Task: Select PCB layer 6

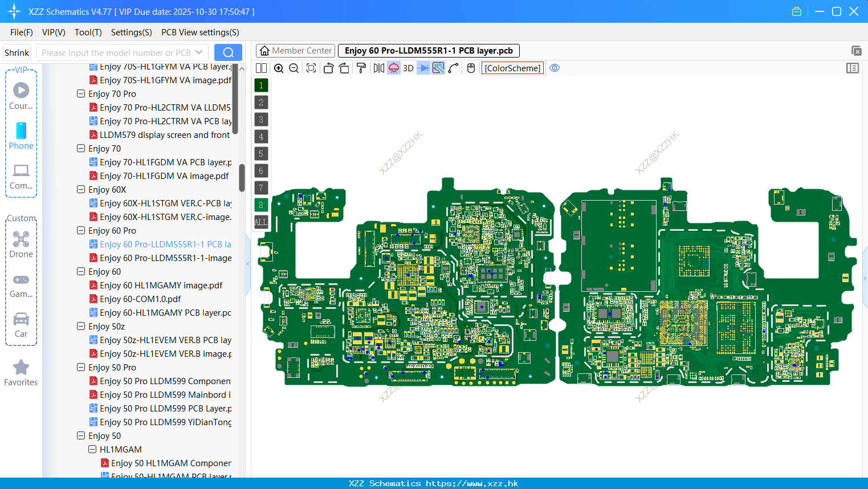Action: pos(261,170)
